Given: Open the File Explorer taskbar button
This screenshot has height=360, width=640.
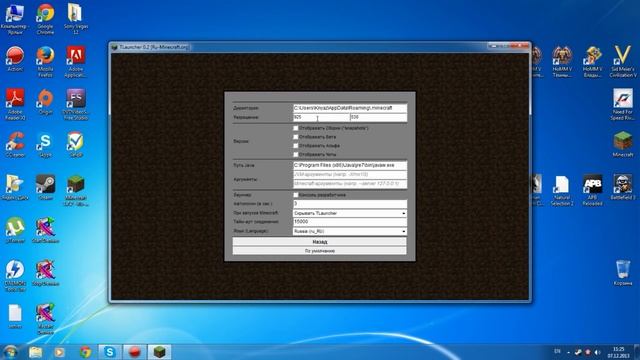Looking at the screenshot, I should coord(36,352).
